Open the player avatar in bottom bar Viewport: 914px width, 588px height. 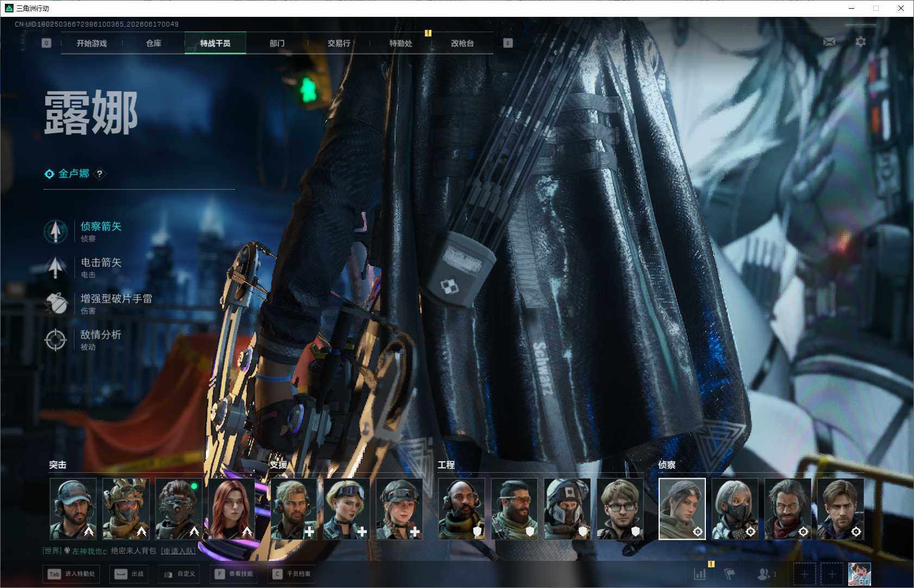(x=860, y=574)
